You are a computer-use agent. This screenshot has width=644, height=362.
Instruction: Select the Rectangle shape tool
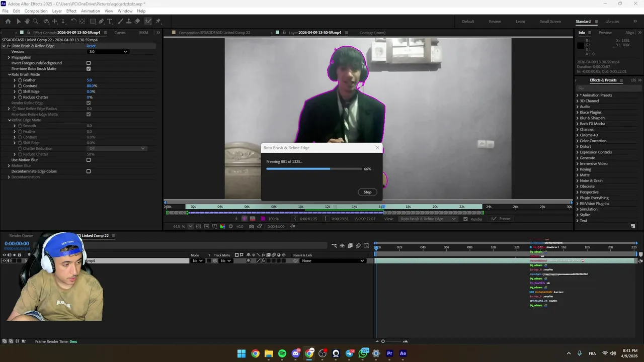(93, 21)
